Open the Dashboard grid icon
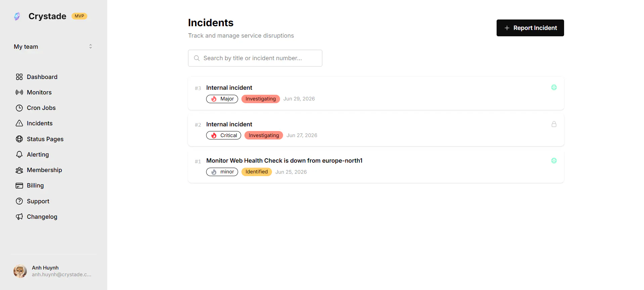 19,77
